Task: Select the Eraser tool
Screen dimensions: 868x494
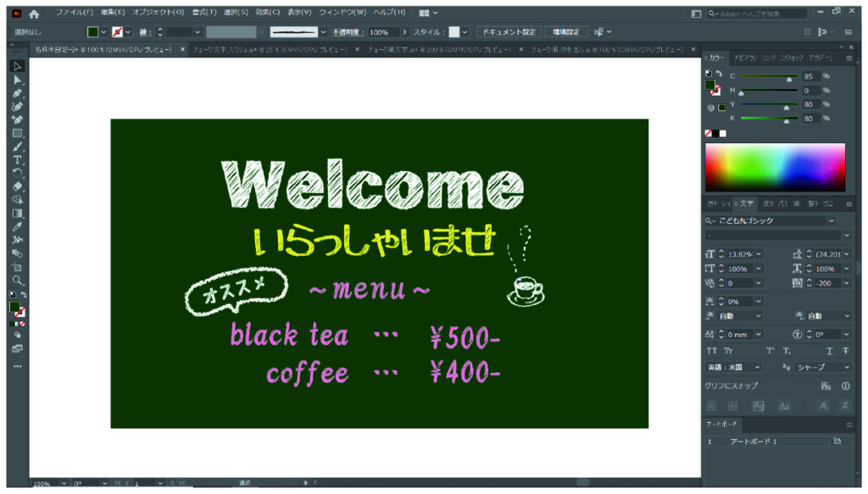Action: (x=17, y=186)
